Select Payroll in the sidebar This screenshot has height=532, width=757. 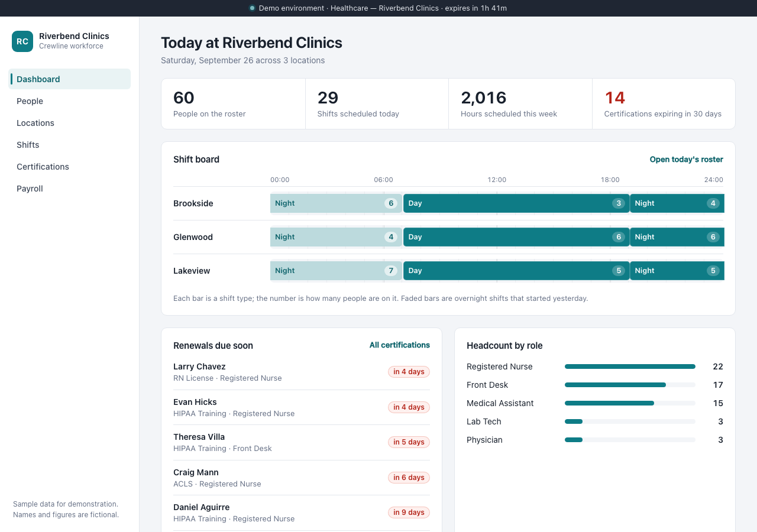(70, 189)
